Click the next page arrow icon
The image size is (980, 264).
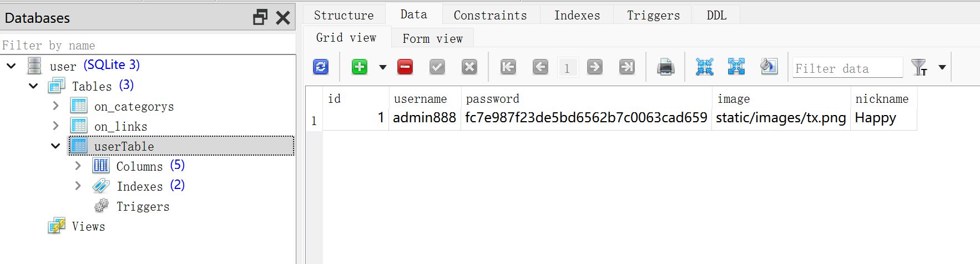coord(594,67)
